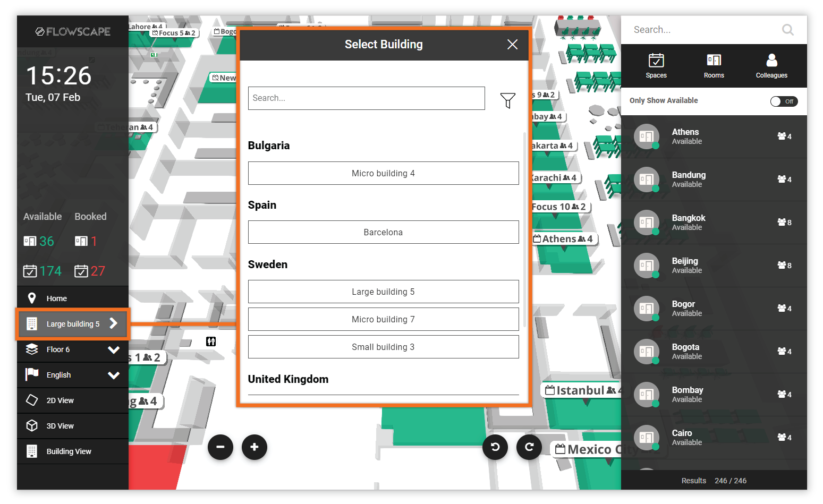This screenshot has width=823, height=504.
Task: Open the Rooms tab
Action: pyautogui.click(x=714, y=66)
